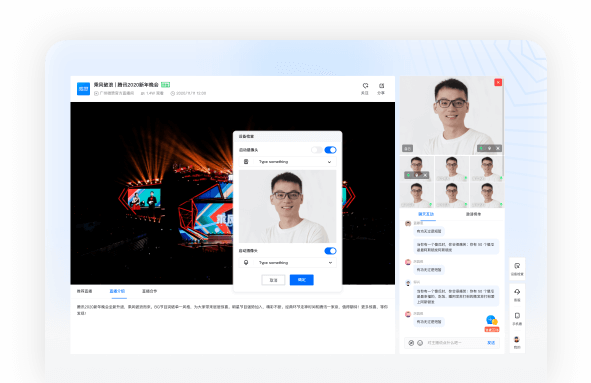Click the blue chat bubble reward icon

(491, 320)
